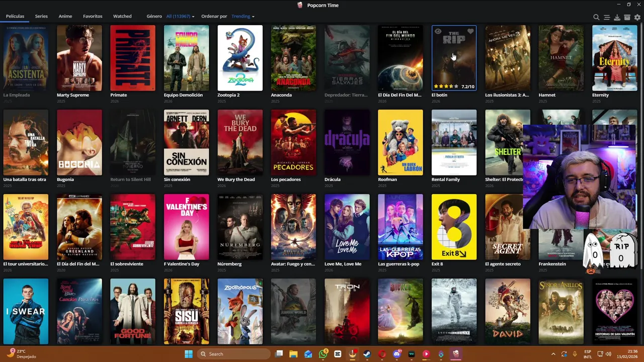Click the Los ilusionistas 3: A... title

click(x=507, y=95)
